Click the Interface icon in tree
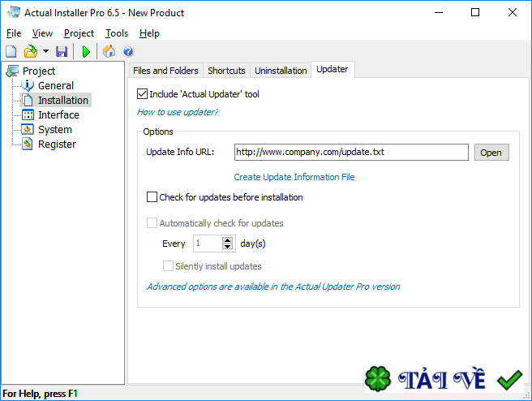 tap(28, 114)
